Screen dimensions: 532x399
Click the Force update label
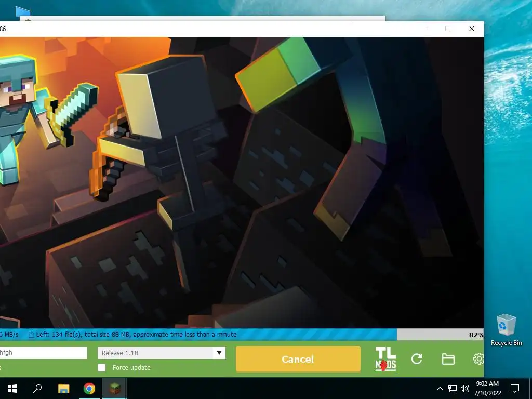tap(131, 367)
